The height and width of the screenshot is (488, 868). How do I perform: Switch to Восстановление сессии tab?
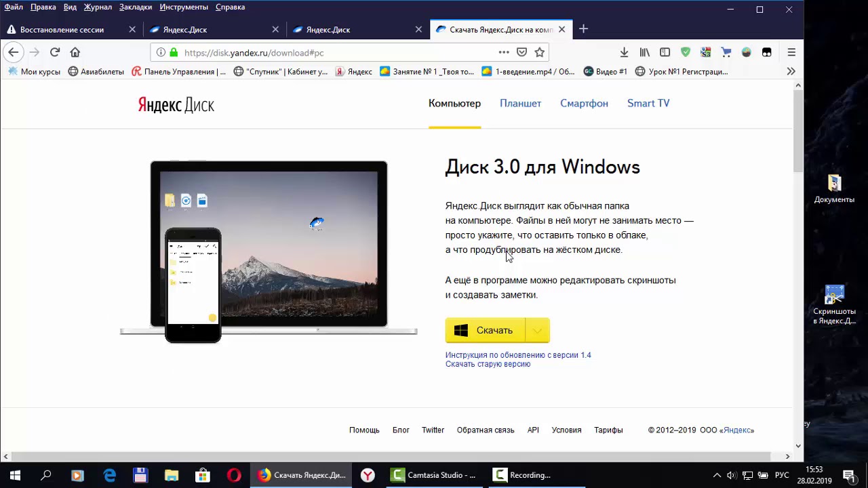(x=71, y=29)
